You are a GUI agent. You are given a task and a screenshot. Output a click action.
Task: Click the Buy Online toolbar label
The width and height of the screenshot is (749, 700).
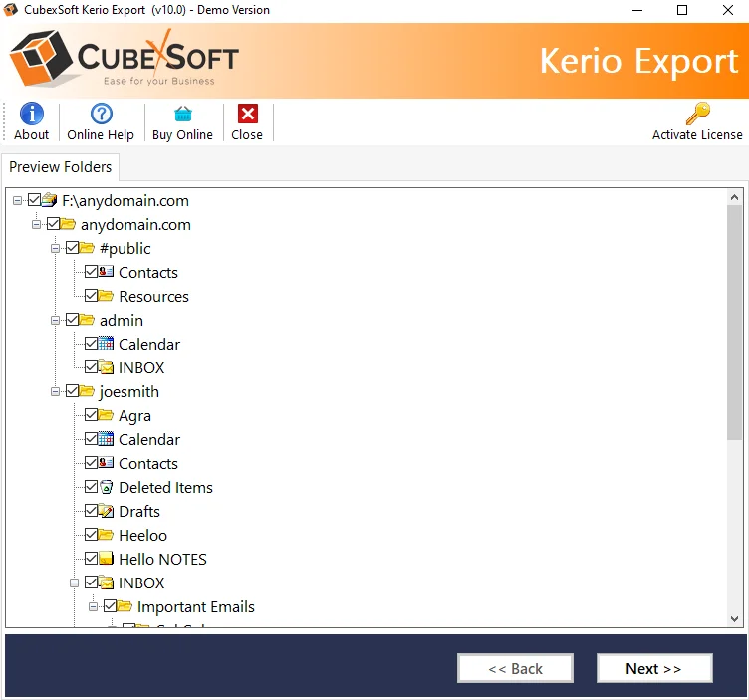point(183,135)
